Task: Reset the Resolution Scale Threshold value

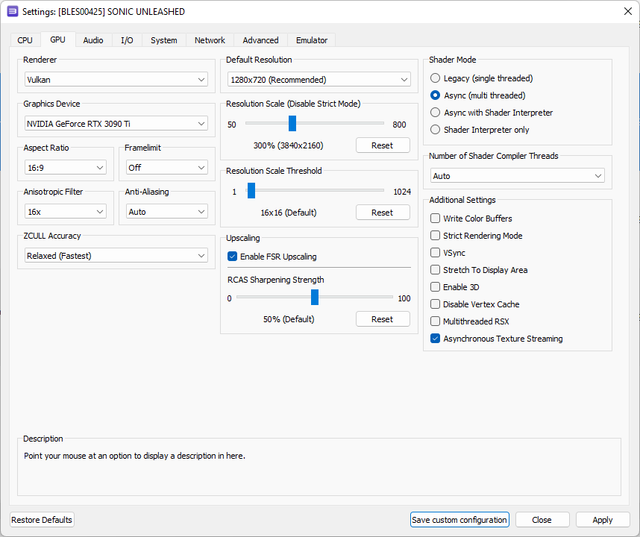Action: [382, 213]
